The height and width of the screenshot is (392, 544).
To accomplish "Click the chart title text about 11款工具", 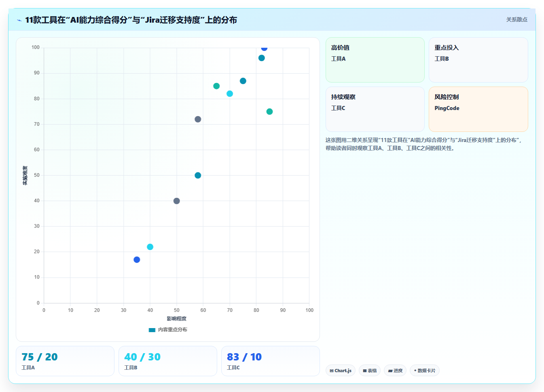I will (131, 20).
